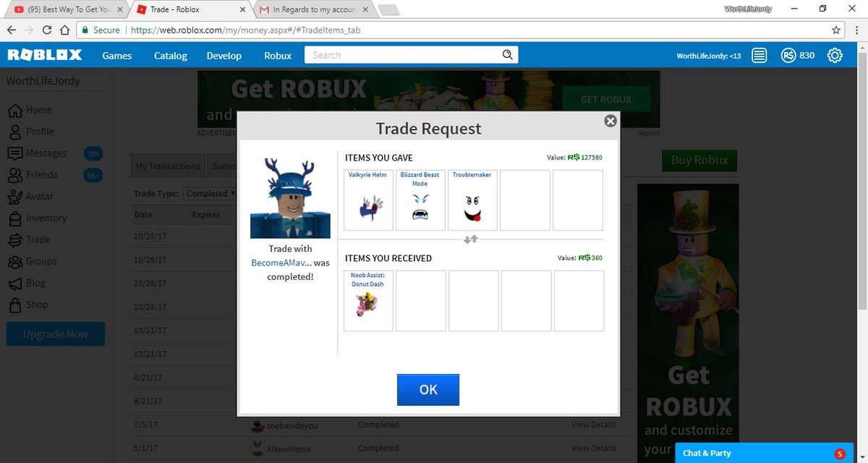This screenshot has width=868, height=463.
Task: Open Valkyrie Helm item thumbnail
Action: click(368, 200)
